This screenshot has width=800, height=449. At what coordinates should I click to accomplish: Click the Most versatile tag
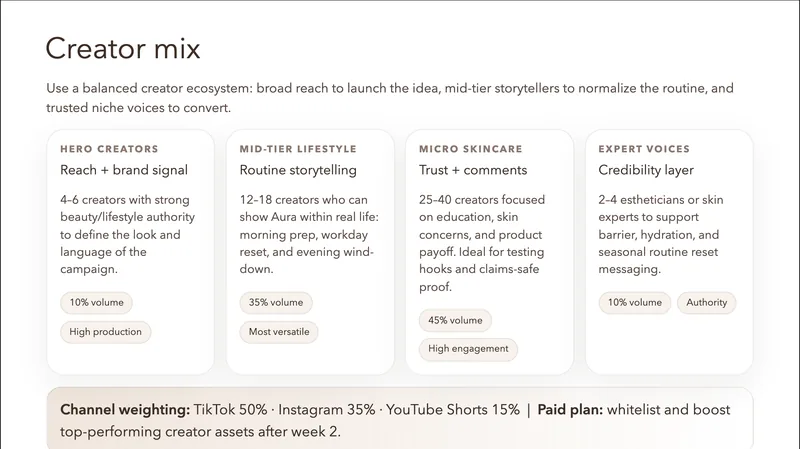click(x=279, y=331)
